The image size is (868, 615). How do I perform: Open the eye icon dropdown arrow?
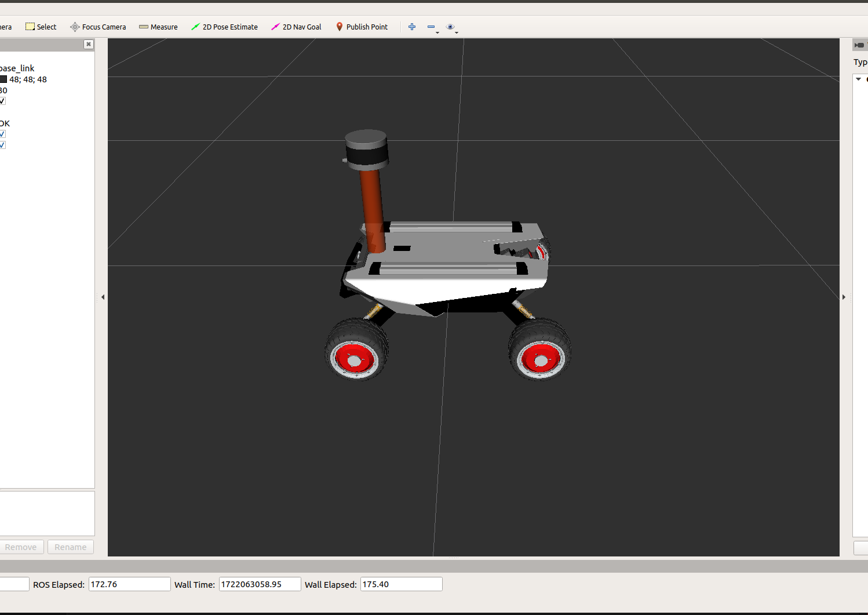coord(457,32)
